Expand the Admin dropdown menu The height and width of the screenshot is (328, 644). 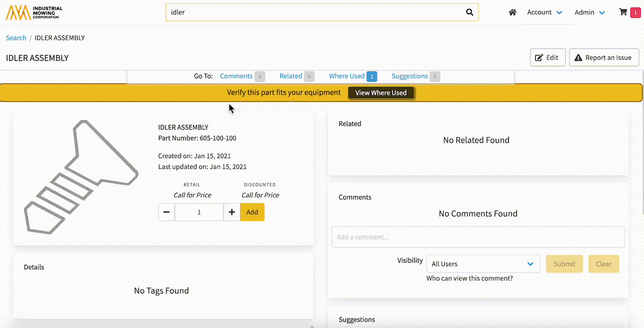[590, 13]
